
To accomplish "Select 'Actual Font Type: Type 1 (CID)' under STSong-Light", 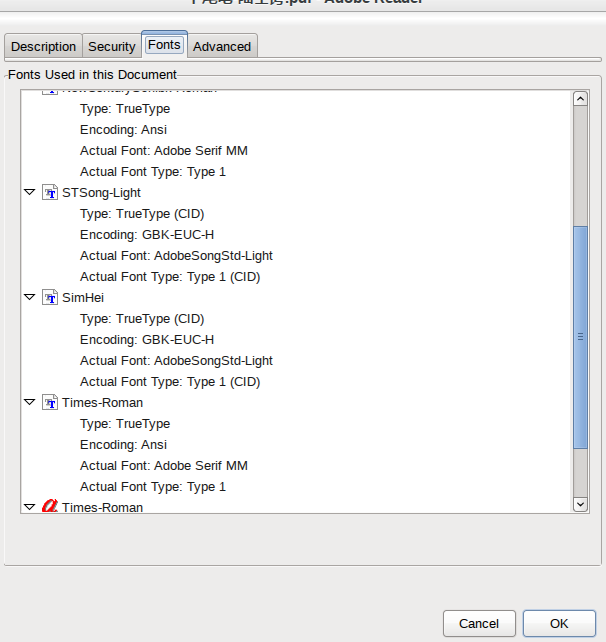I will (x=170, y=277).
